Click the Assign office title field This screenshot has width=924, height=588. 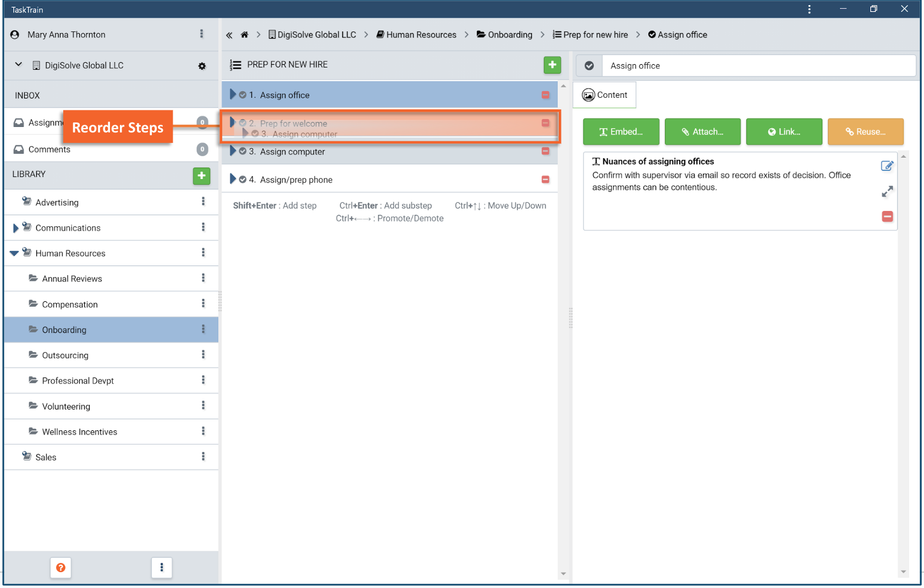[758, 66]
